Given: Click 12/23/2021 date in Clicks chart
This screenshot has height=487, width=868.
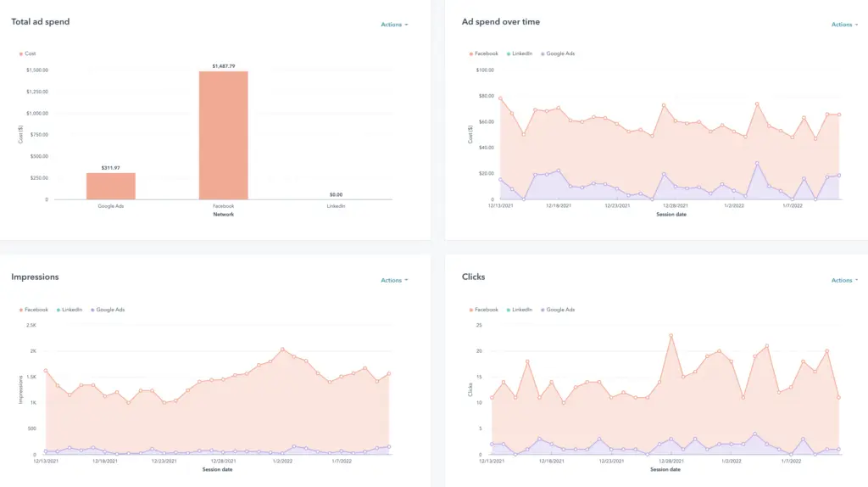Looking at the screenshot, I should tap(611, 461).
